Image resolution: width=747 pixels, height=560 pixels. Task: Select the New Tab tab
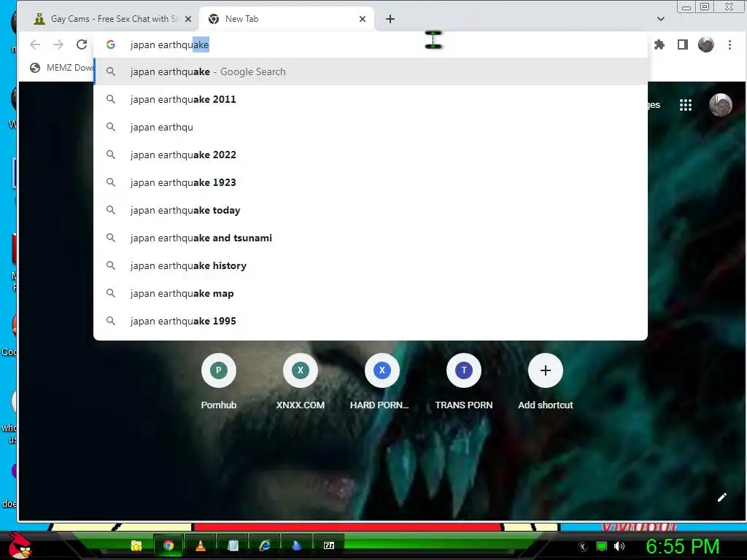[x=286, y=19]
